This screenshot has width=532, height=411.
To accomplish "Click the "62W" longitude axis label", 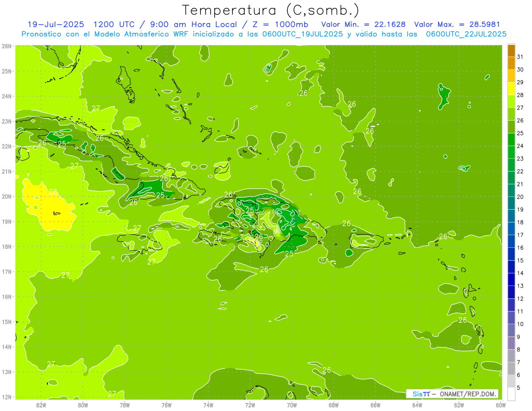I will [x=459, y=404].
